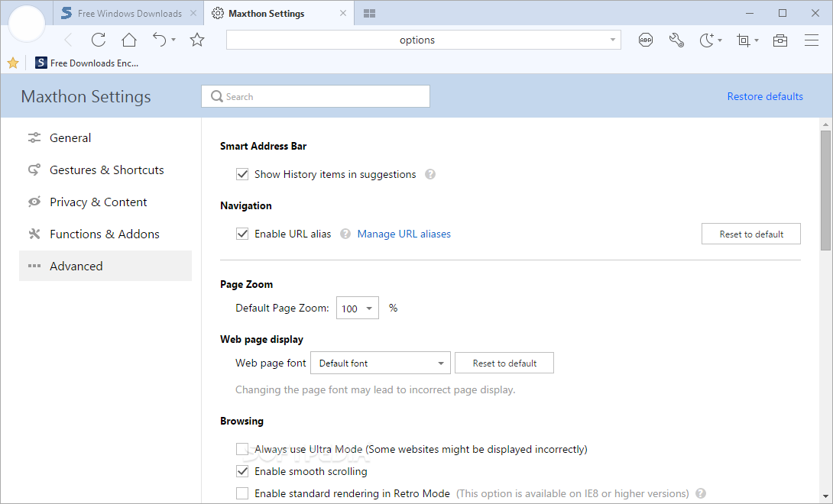
Task: Open Free Downloads Enc... bookmark
Action: coord(86,63)
